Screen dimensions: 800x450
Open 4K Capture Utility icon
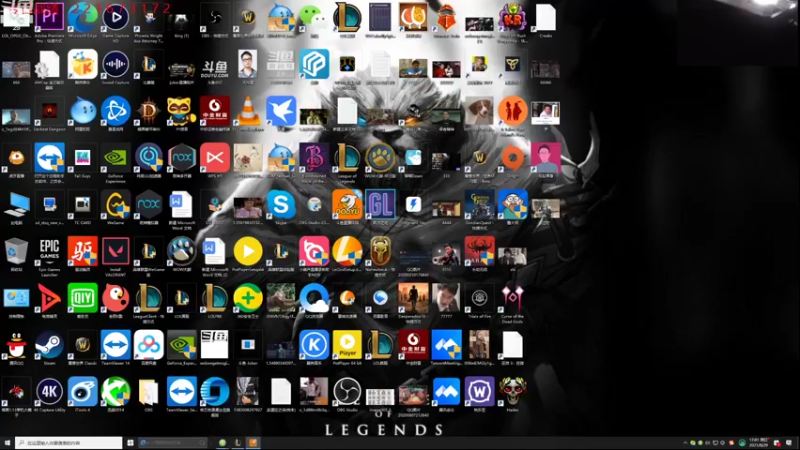click(49, 391)
